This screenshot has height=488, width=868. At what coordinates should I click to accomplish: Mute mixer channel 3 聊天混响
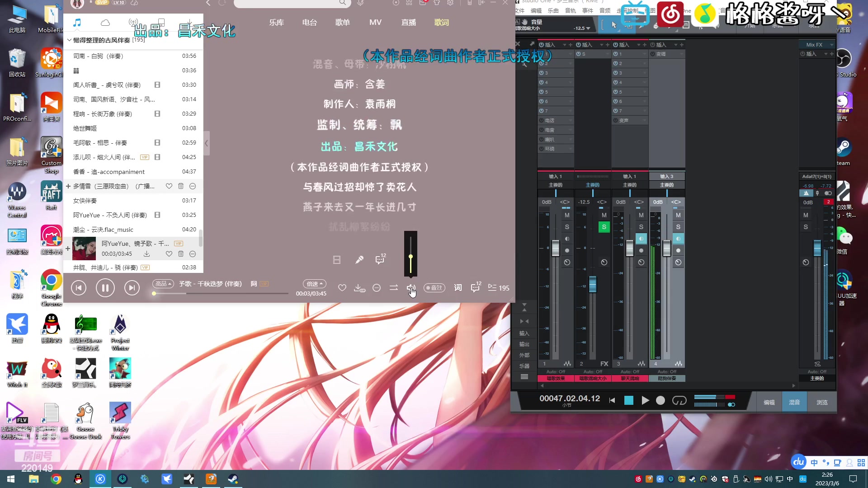641,215
